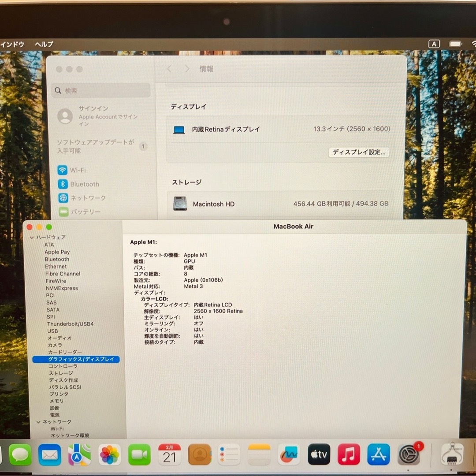Select Apple Pay in the hardware list
The width and height of the screenshot is (476, 476).
click(x=57, y=252)
